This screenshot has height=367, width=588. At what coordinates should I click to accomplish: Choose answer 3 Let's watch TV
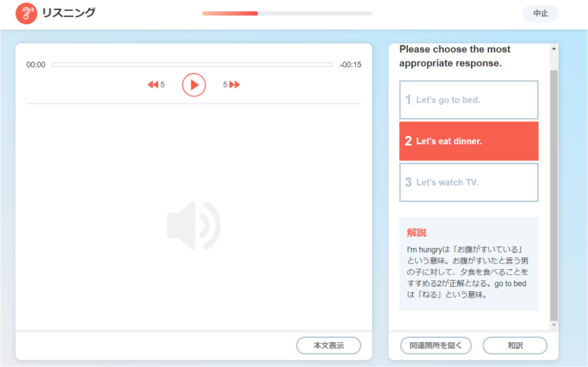[x=469, y=182]
